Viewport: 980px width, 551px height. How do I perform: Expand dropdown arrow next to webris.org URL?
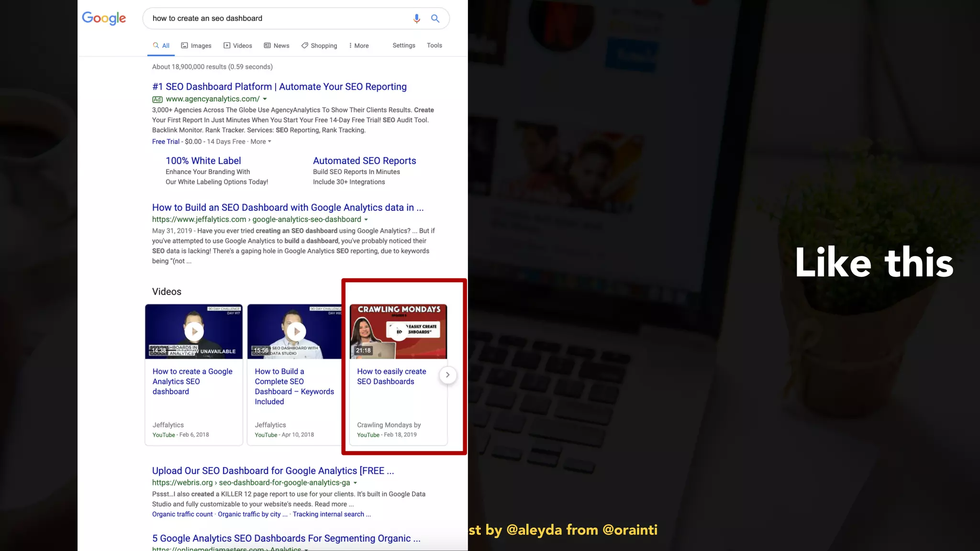tap(355, 483)
